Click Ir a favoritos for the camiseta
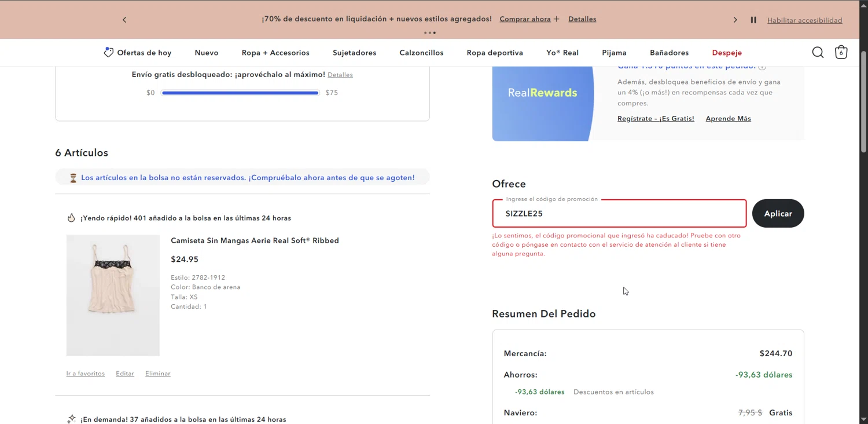868x424 pixels. click(x=86, y=374)
